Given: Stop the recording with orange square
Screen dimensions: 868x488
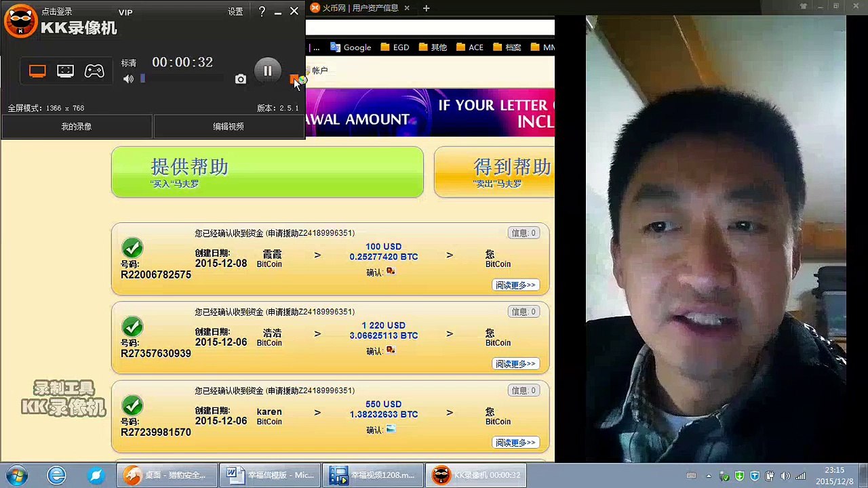Looking at the screenshot, I should click(294, 79).
